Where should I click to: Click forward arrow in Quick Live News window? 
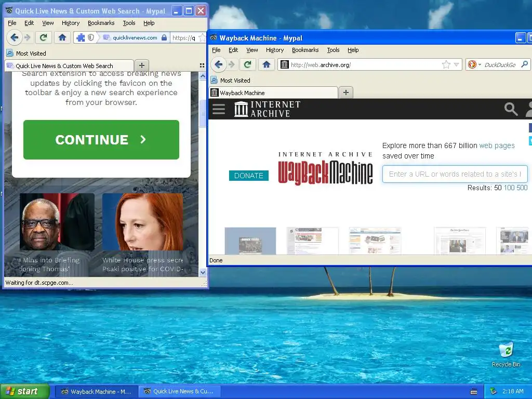(28, 37)
